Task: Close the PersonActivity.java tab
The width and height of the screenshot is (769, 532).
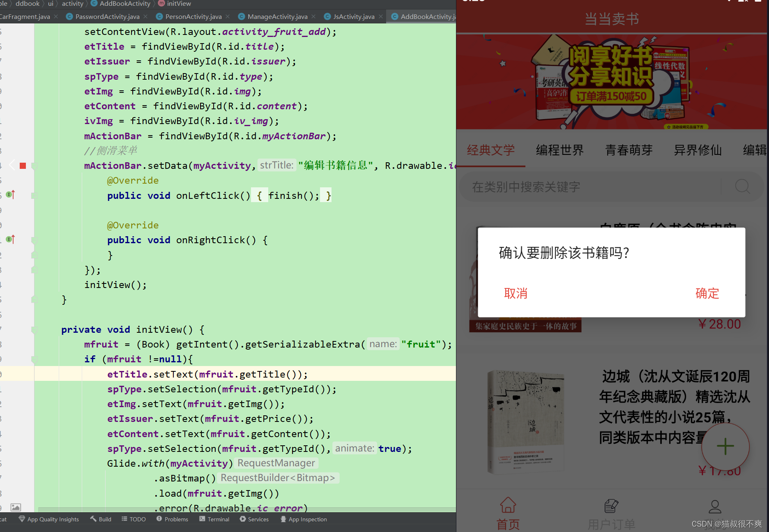Action: pyautogui.click(x=228, y=16)
